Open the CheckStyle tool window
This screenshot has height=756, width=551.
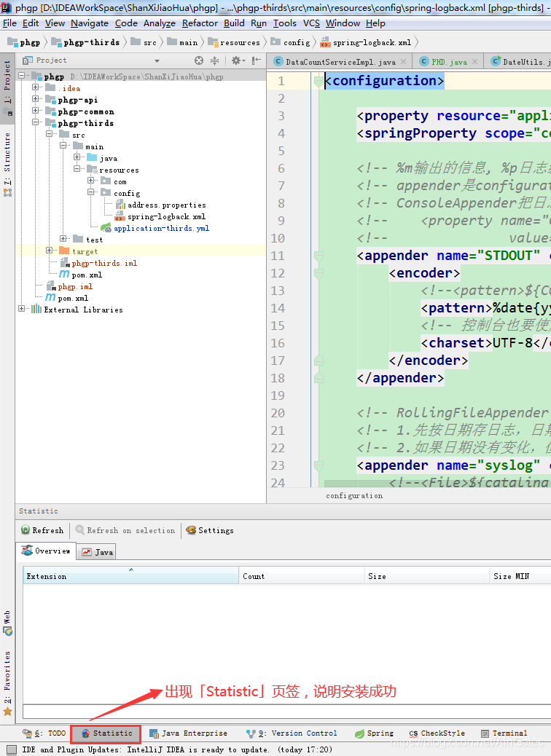click(x=437, y=733)
